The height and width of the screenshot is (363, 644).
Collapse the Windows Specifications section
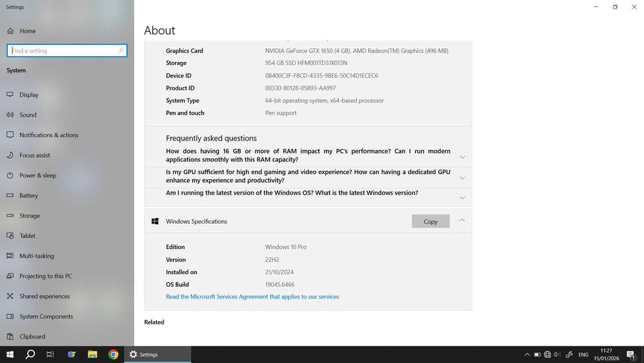point(462,221)
